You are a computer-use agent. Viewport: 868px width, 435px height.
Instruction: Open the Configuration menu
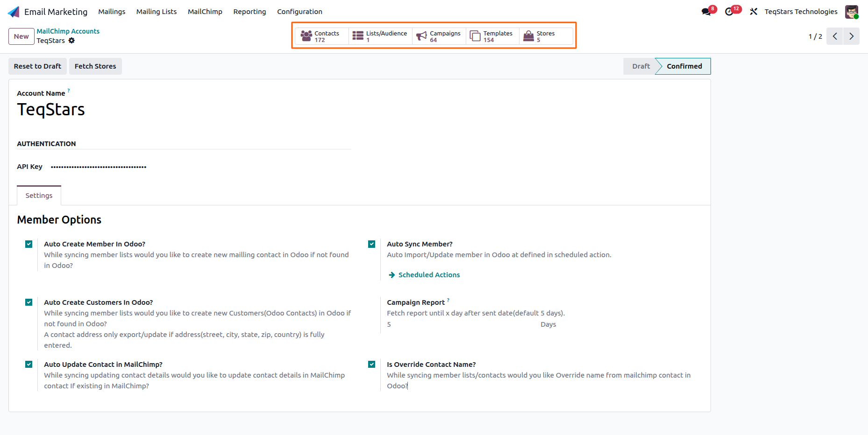(x=299, y=12)
